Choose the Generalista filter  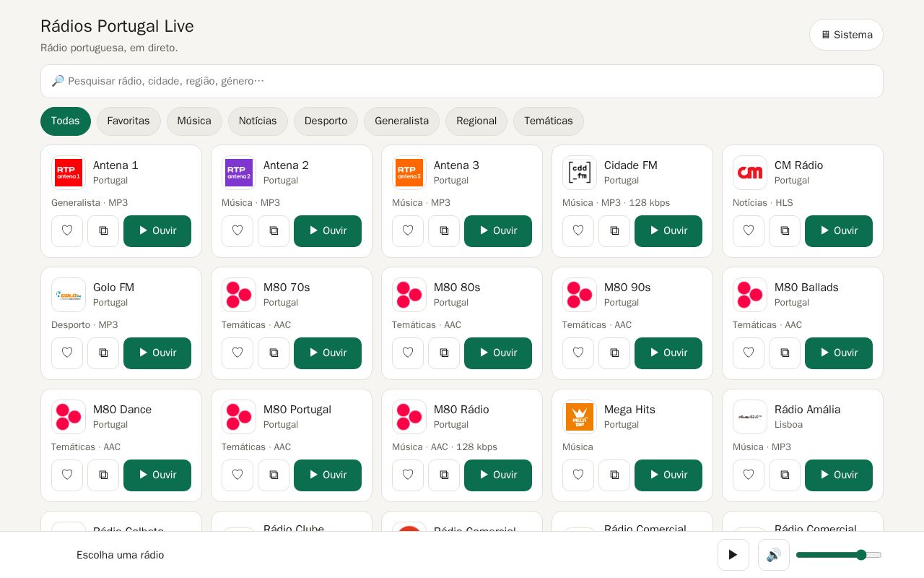[401, 121]
